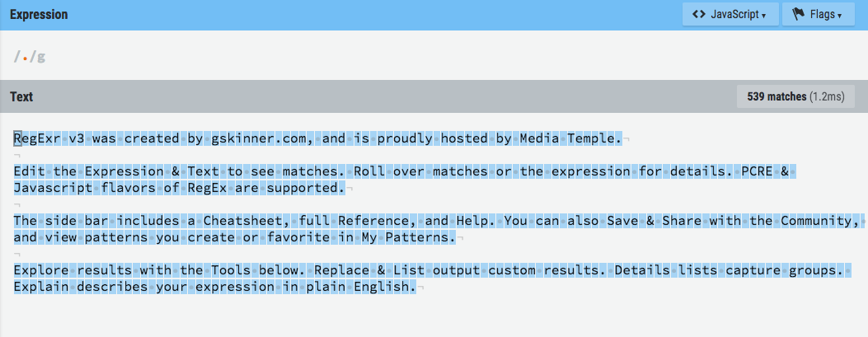Open the JavaScript flavor dropdown
This screenshot has width=868, height=337.
[730, 15]
